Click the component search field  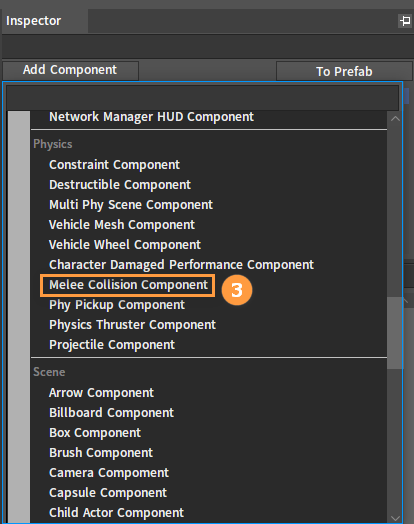pyautogui.click(x=202, y=98)
